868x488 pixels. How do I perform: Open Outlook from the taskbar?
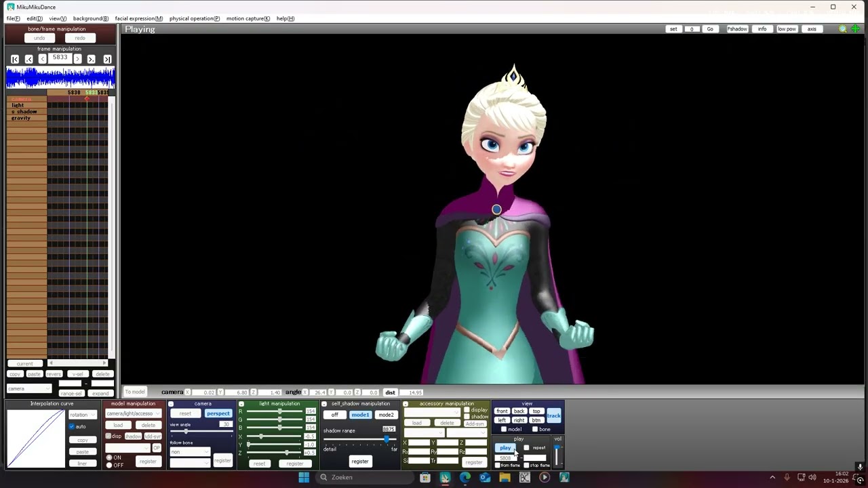[485, 477]
